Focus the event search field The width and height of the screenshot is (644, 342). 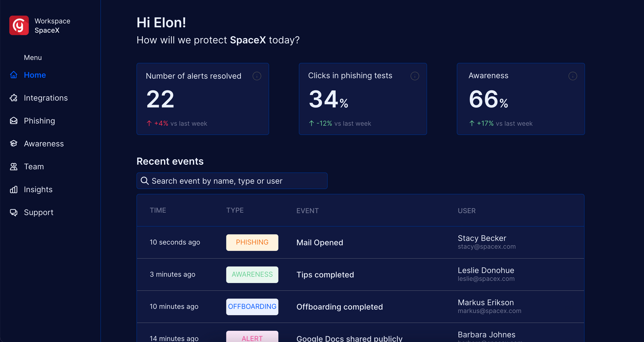click(232, 181)
